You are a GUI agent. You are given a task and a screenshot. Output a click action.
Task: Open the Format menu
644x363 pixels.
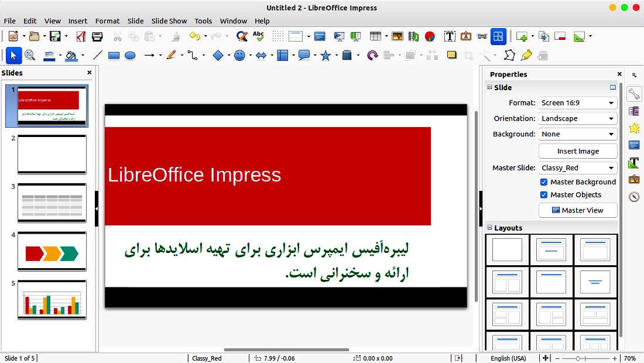point(107,21)
